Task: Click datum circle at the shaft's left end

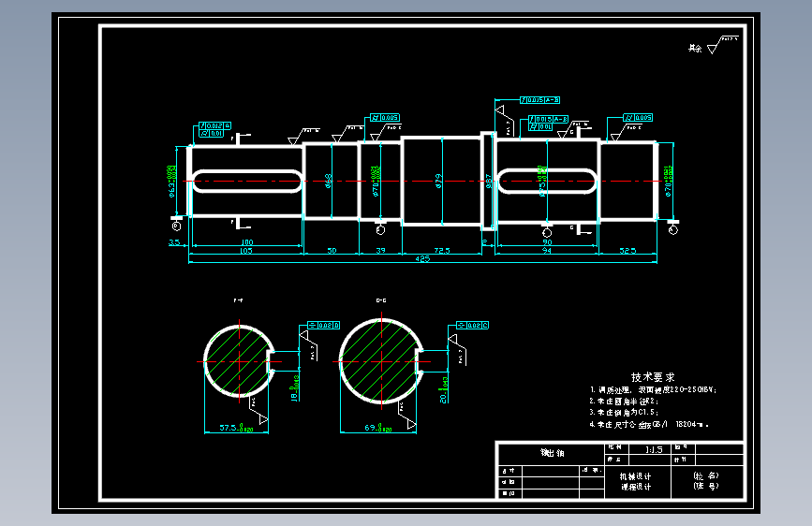Action: pyautogui.click(x=176, y=226)
